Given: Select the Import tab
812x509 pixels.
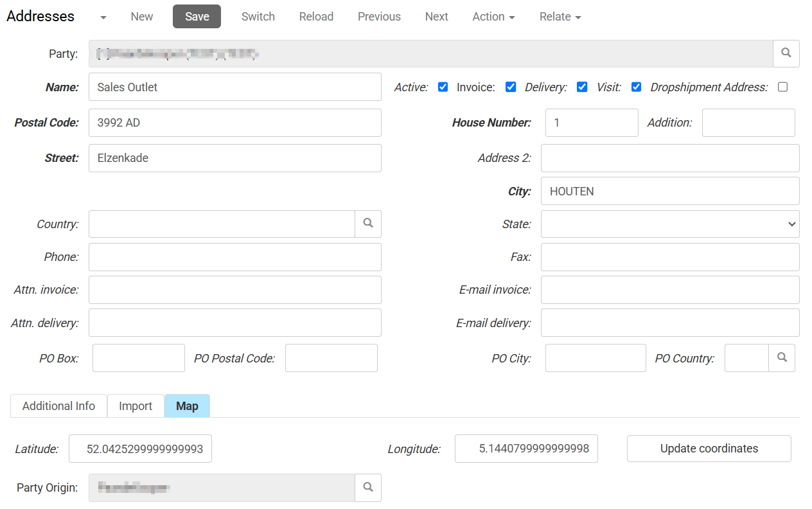Looking at the screenshot, I should tap(136, 406).
